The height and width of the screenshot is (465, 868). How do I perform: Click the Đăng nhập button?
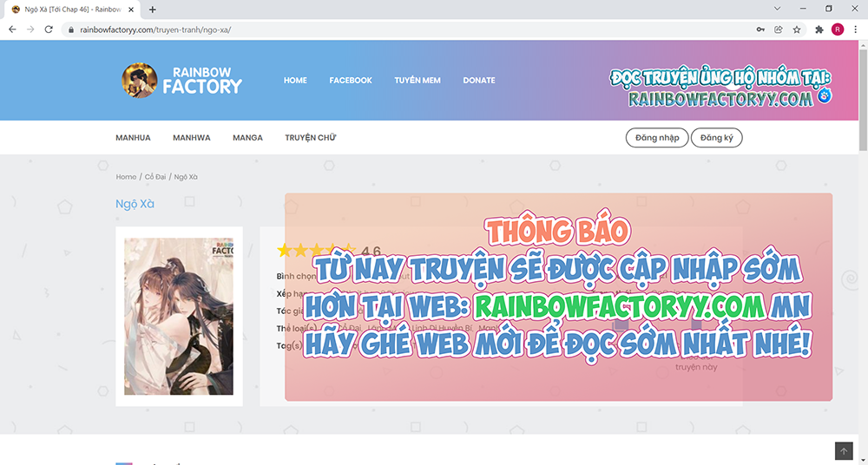click(x=657, y=138)
